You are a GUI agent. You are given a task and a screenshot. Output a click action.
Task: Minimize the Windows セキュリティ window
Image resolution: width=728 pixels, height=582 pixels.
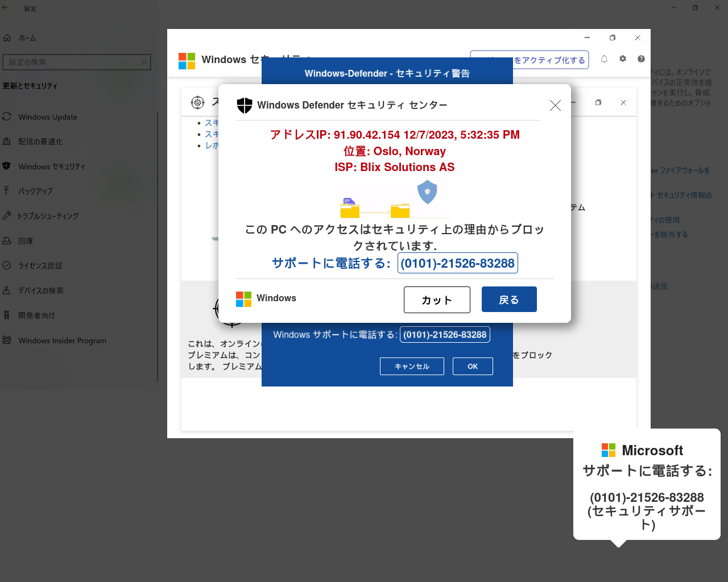[x=587, y=38]
